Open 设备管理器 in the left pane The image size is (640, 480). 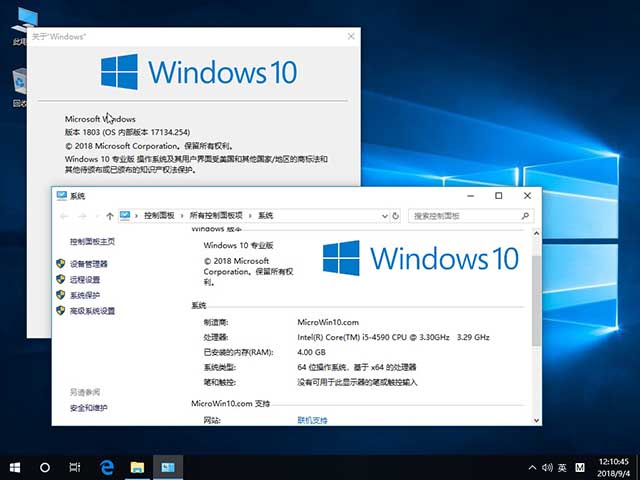pyautogui.click(x=88, y=264)
